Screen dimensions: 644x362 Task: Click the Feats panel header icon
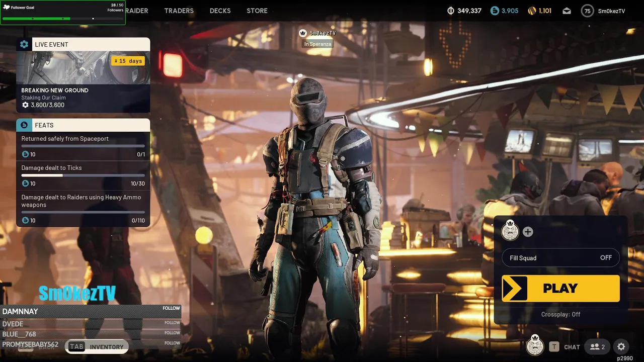[x=24, y=125]
